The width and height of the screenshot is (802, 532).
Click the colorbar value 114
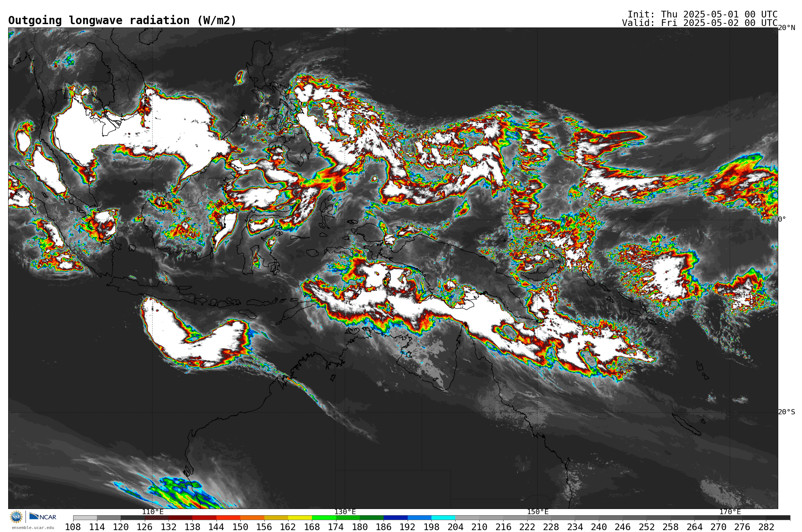pos(97,527)
